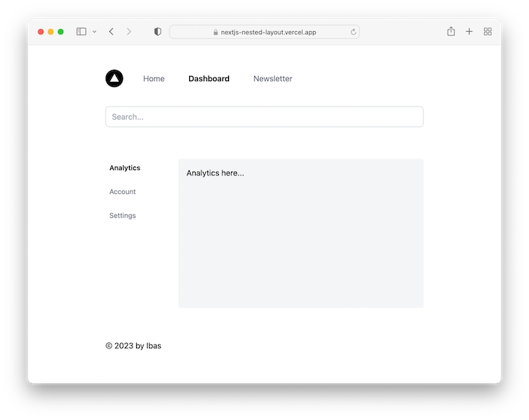Go to the Newsletter page
This screenshot has height=420, width=529.
tap(272, 79)
